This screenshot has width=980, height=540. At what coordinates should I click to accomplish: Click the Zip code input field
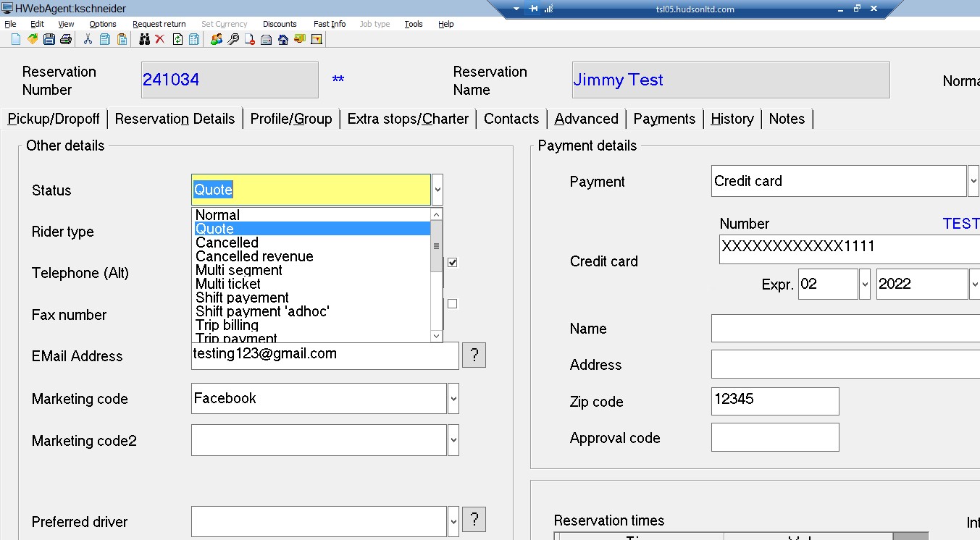pyautogui.click(x=775, y=401)
